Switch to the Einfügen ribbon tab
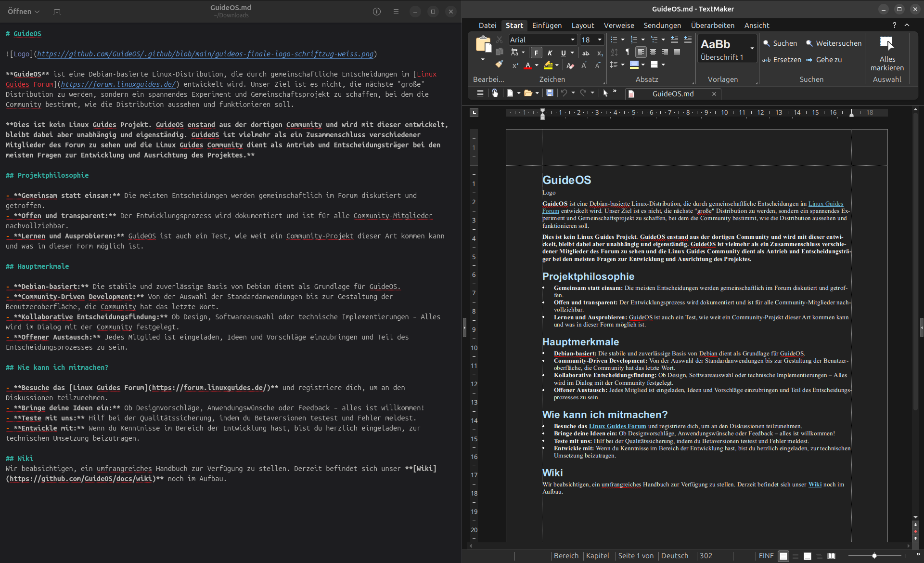The width and height of the screenshot is (924, 563). 547,26
